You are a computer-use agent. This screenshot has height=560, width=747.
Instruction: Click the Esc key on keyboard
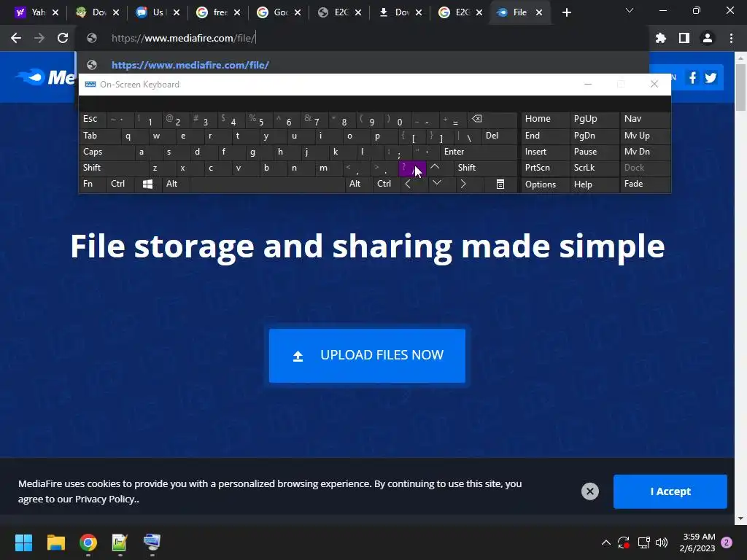click(93, 119)
